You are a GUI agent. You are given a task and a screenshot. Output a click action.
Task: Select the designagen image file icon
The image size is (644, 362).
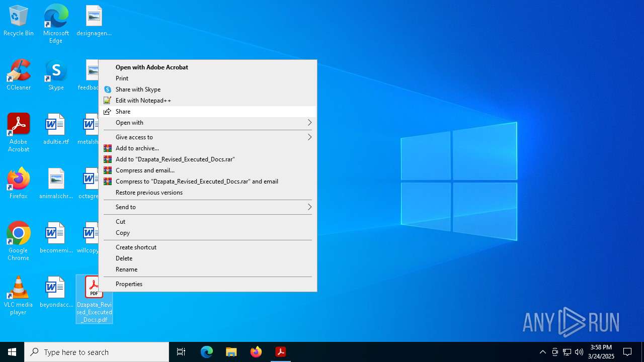[94, 21]
